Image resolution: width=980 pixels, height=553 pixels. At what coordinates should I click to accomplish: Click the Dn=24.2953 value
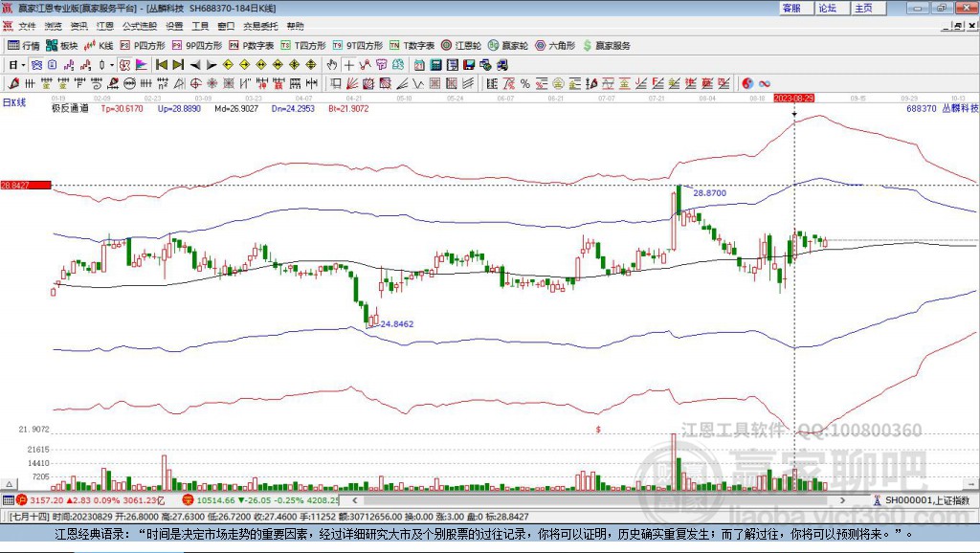coord(293,108)
